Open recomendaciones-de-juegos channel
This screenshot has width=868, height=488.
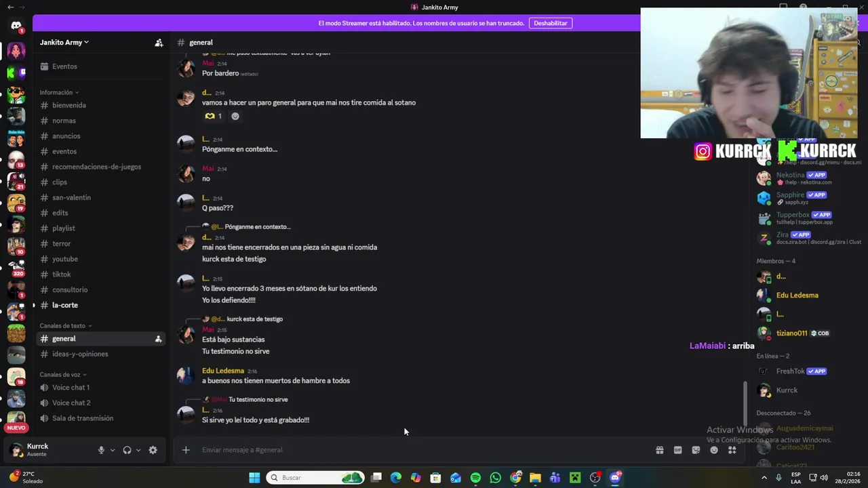(96, 167)
